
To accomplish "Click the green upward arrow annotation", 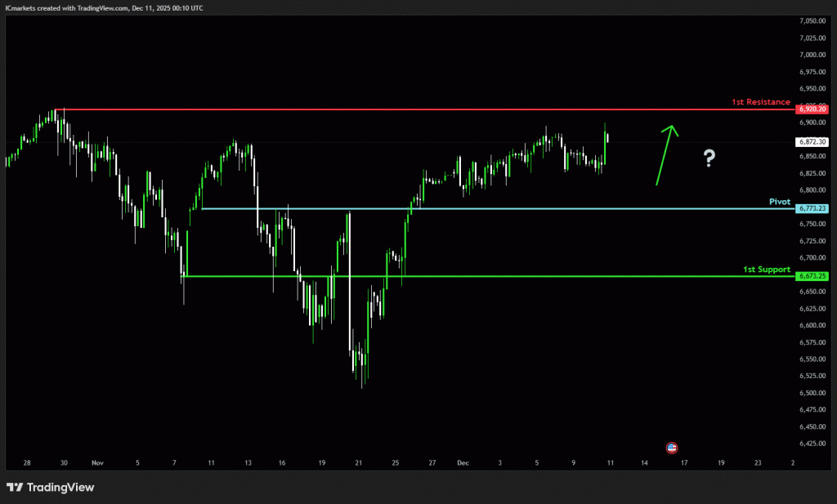I will 665,154.
